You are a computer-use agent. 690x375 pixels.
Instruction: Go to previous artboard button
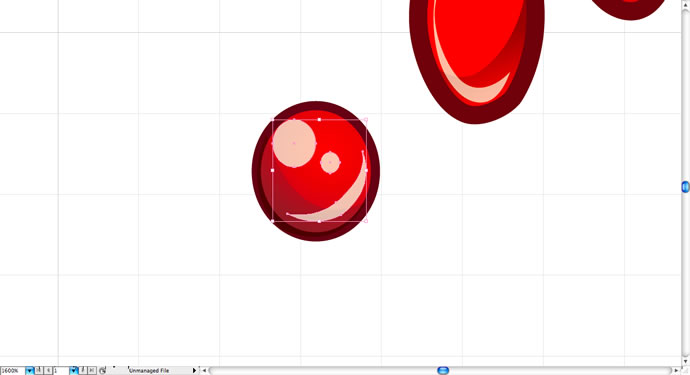[48, 371]
